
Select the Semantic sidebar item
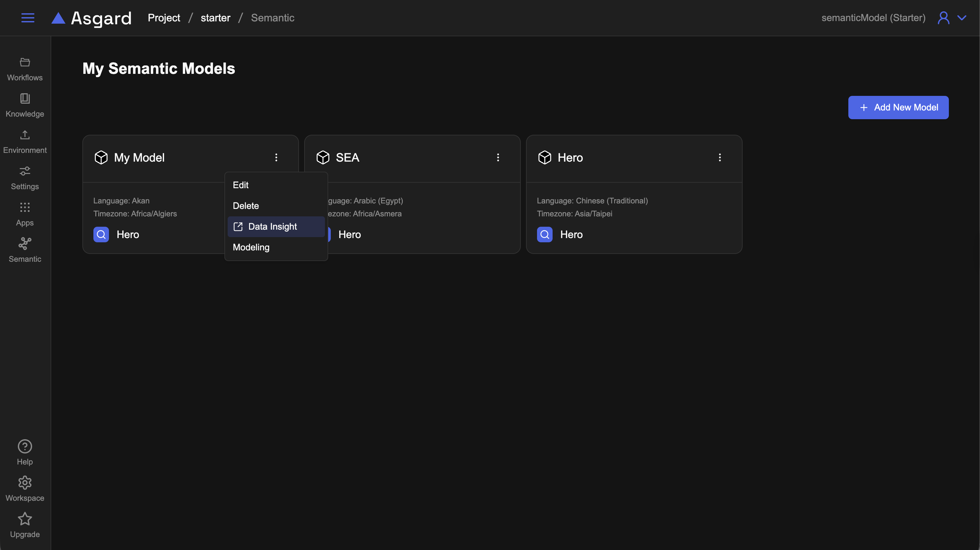(25, 250)
